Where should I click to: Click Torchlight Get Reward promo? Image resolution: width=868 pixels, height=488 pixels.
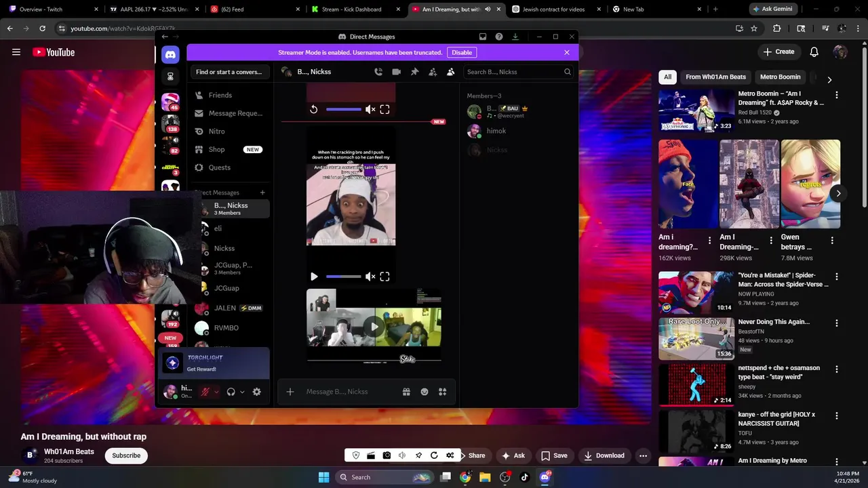coord(214,363)
